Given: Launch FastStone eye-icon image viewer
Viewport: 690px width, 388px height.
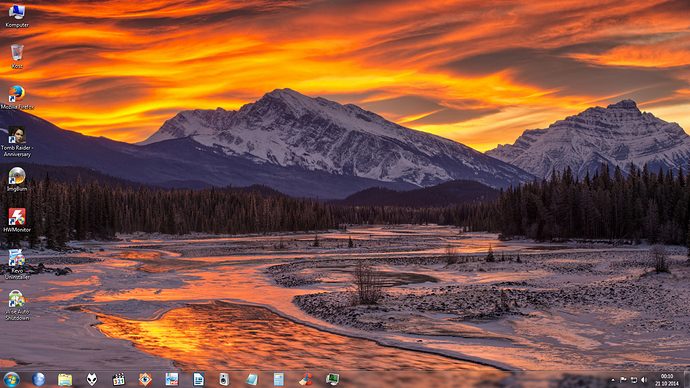Looking at the screenshot, I should [x=145, y=379].
